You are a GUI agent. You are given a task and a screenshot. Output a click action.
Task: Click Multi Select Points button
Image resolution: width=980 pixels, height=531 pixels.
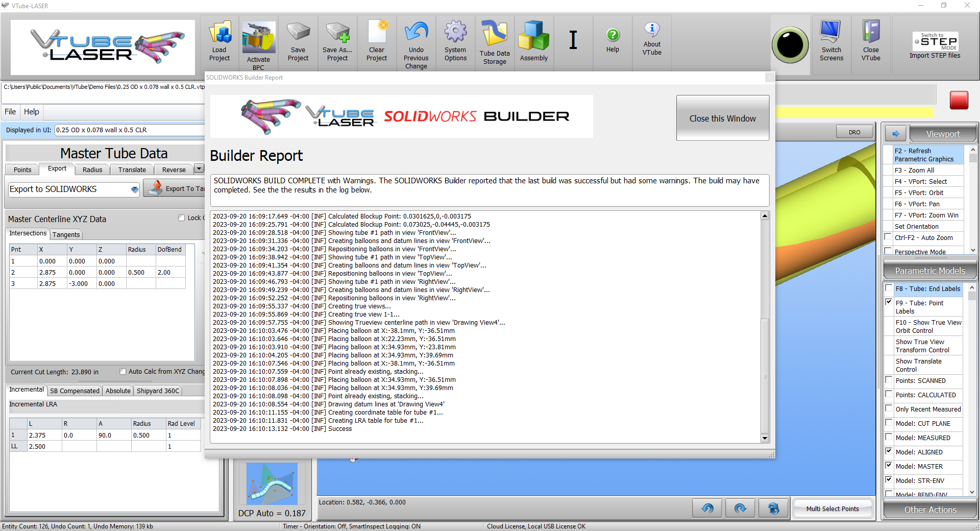point(832,509)
